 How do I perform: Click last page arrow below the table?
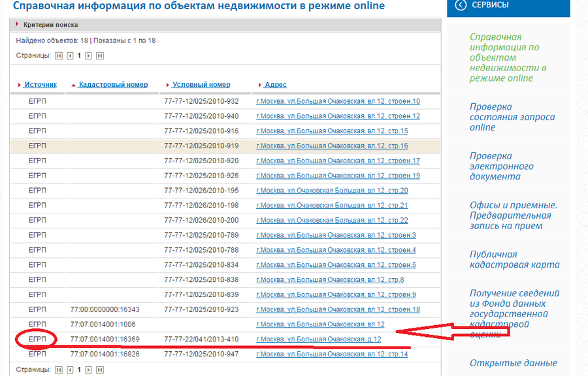pos(100,369)
